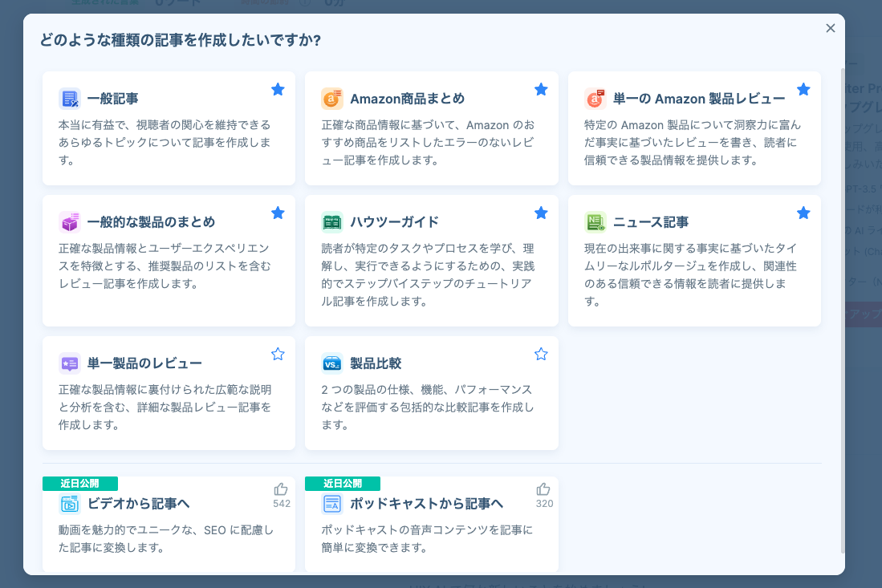Click ビデオから記事へ title
This screenshot has width=882, height=588.
[x=138, y=505]
